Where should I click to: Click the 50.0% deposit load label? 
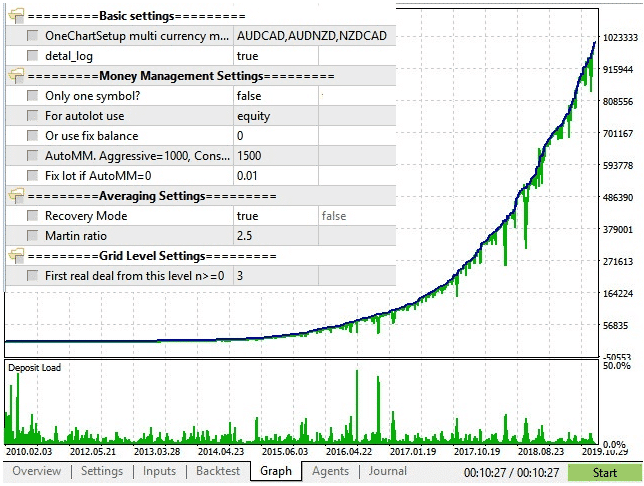tap(616, 365)
